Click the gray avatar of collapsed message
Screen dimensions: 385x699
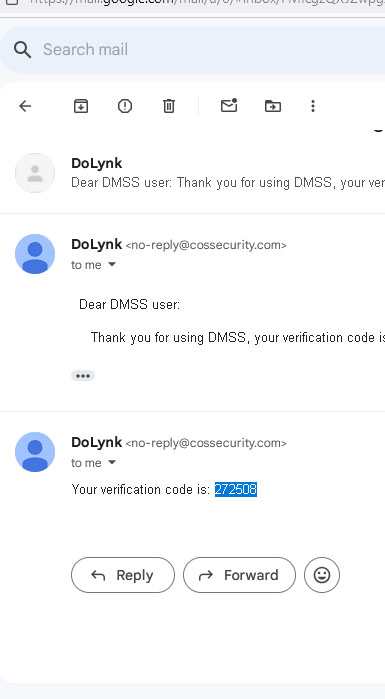35,173
